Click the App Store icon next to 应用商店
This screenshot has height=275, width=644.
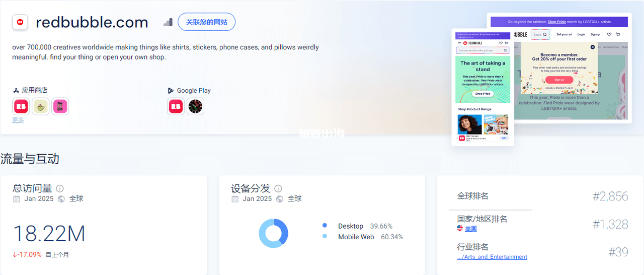[x=16, y=91]
